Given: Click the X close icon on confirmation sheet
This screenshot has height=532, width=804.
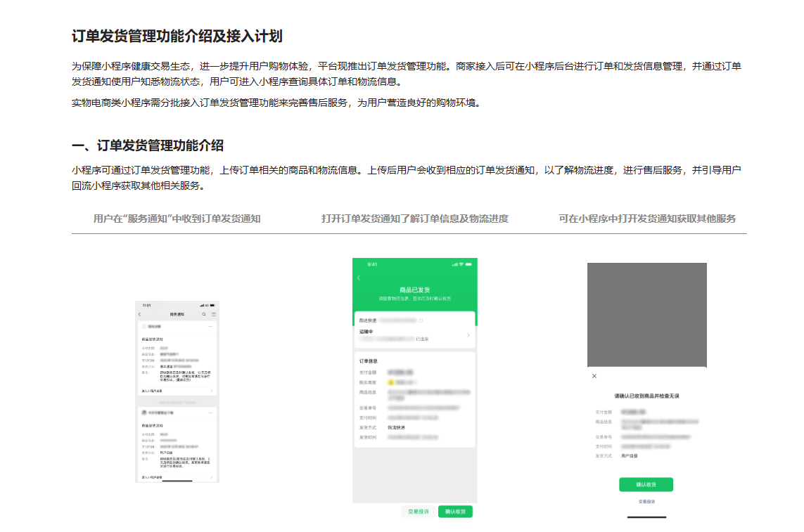Looking at the screenshot, I should click(594, 376).
